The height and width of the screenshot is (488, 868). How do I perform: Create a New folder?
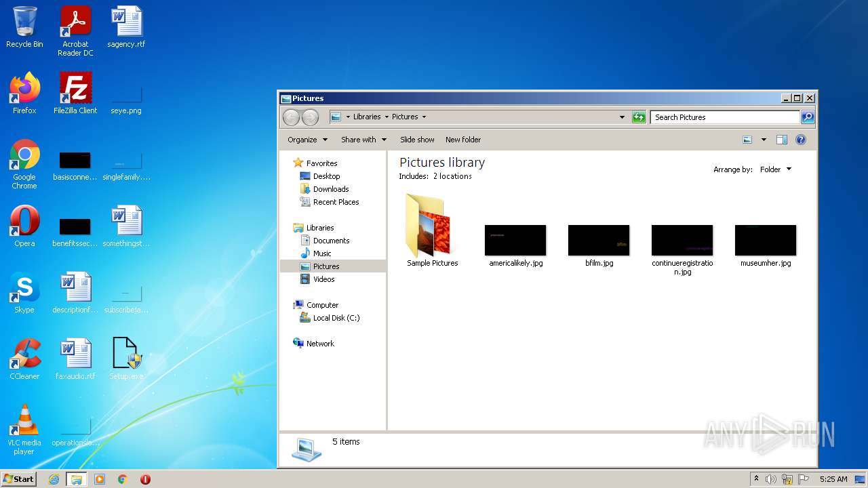point(463,140)
